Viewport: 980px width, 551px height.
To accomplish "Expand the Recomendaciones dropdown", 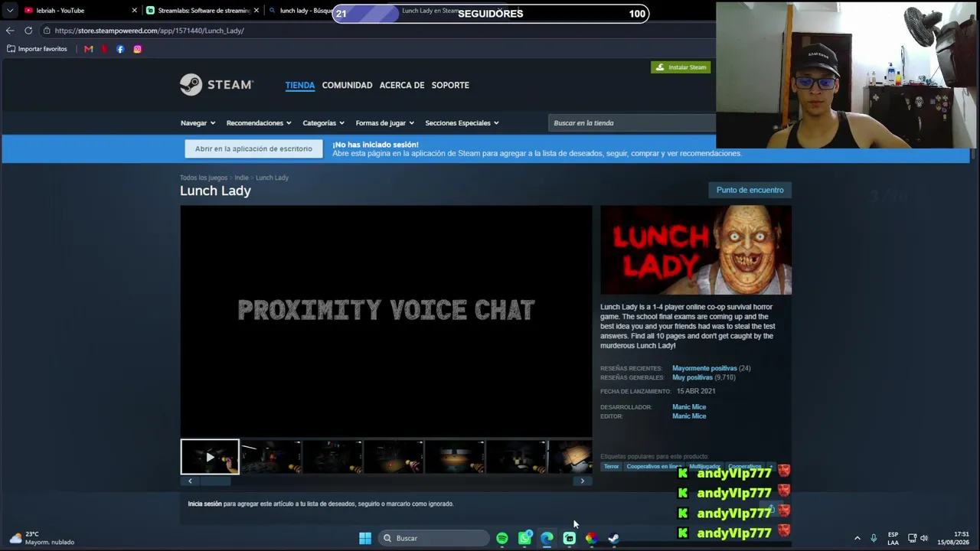I will [259, 122].
